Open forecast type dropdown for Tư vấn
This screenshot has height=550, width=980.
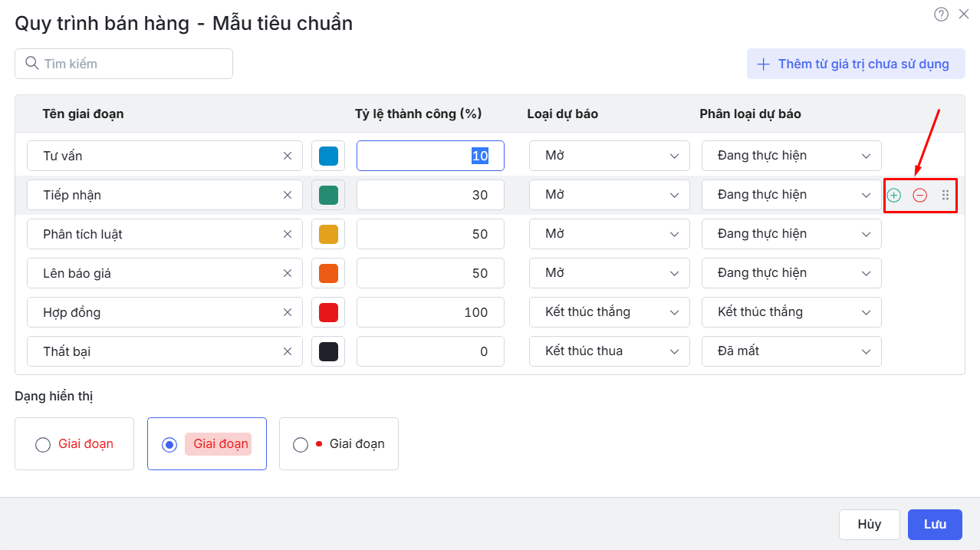point(609,156)
